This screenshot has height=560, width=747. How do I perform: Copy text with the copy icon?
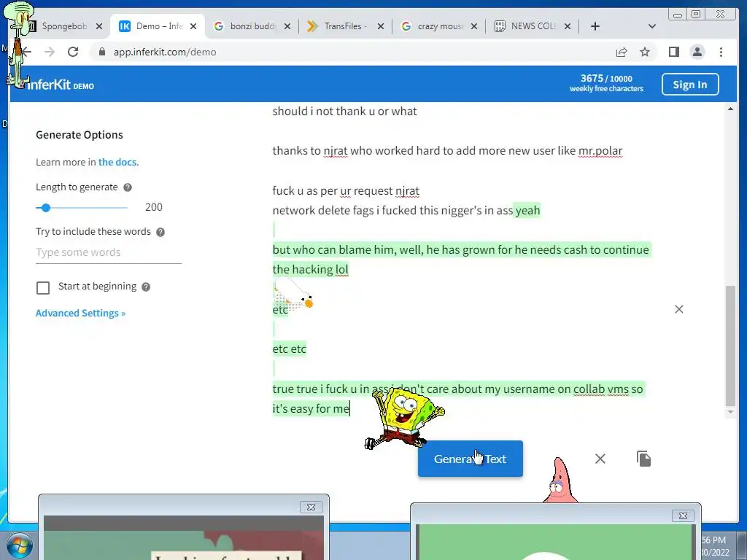tap(643, 459)
